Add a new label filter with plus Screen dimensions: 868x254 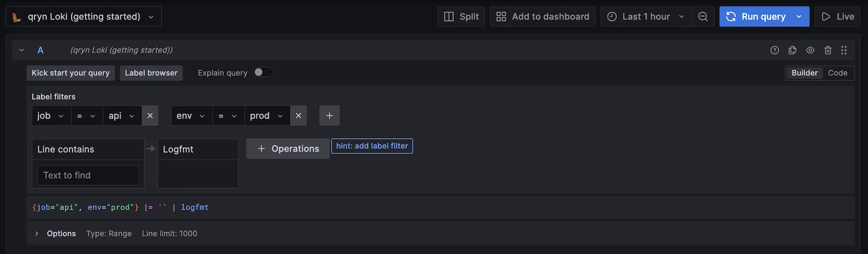click(330, 116)
